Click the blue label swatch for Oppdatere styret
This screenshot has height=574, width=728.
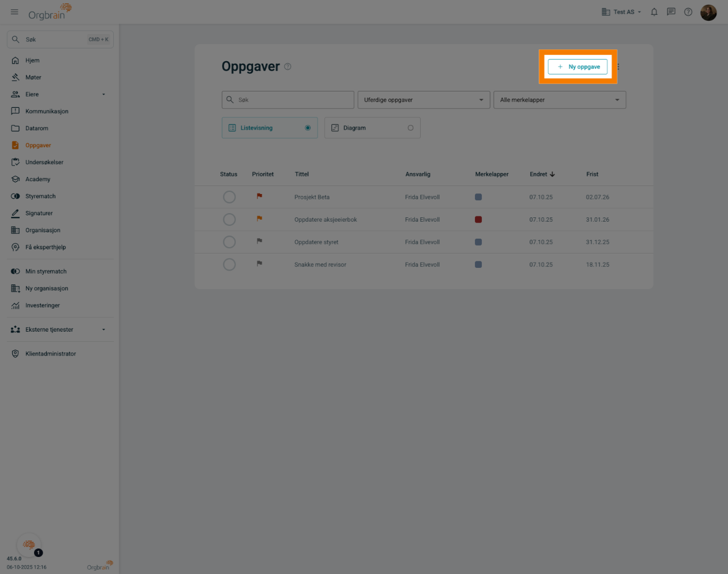click(x=479, y=242)
